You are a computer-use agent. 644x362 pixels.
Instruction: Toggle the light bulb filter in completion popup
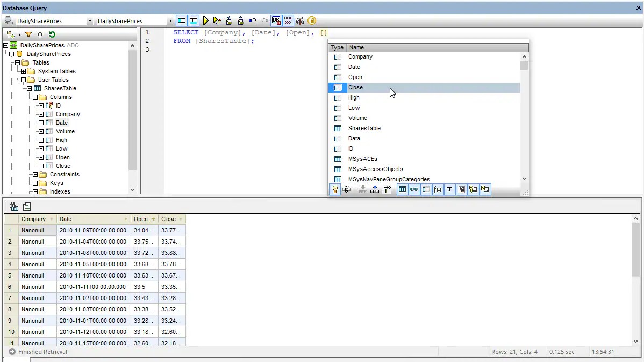pyautogui.click(x=334, y=189)
